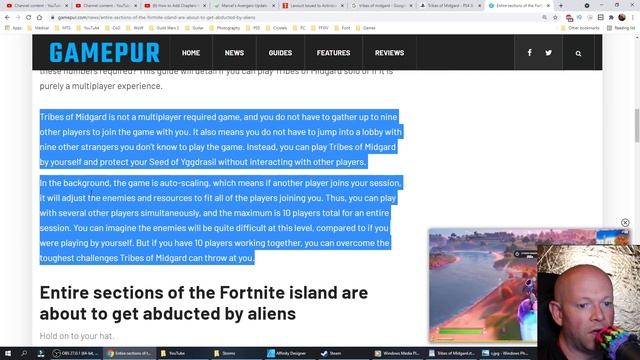The height and width of the screenshot is (360, 640).
Task: Open a new browser tab with plus button
Action: [x=561, y=6]
